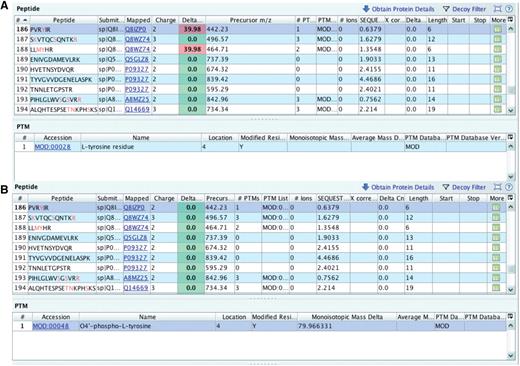
Task: Open More details icon for row 186 in panel A
Action: point(497,29)
